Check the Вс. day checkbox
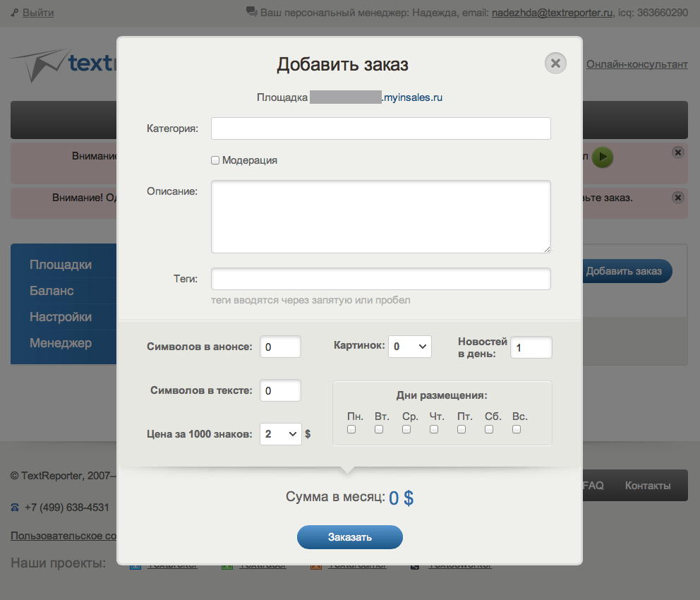Image resolution: width=700 pixels, height=600 pixels. [517, 429]
